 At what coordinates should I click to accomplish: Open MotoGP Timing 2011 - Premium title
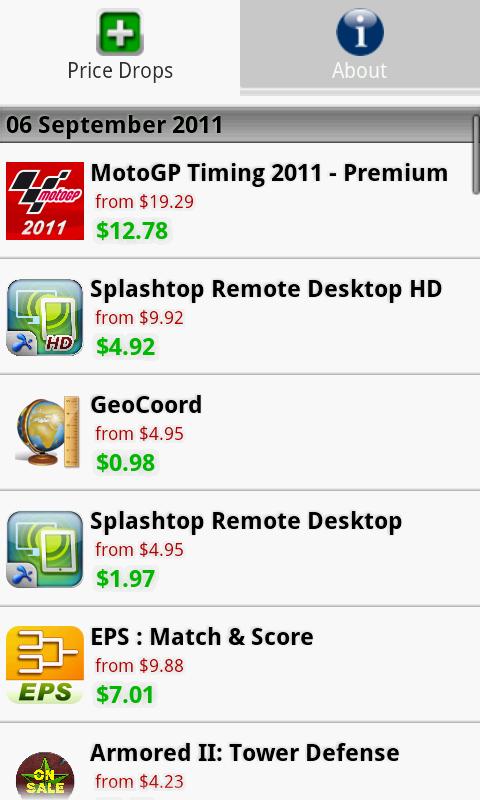click(x=269, y=173)
